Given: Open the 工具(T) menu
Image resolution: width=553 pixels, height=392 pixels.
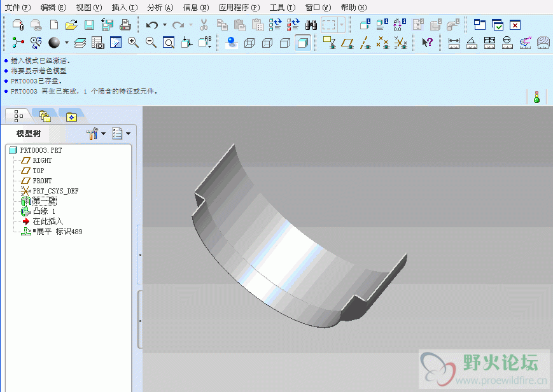Looking at the screenshot, I should (x=283, y=8).
